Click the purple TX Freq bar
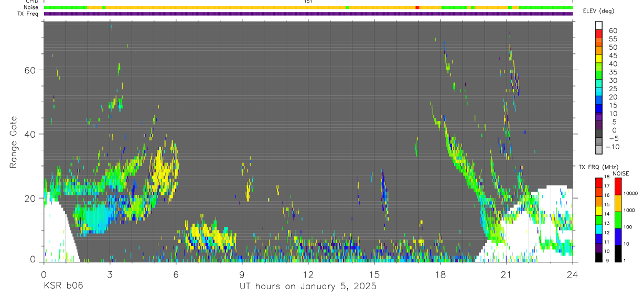This screenshot has height=297, width=644. pos(308,14)
